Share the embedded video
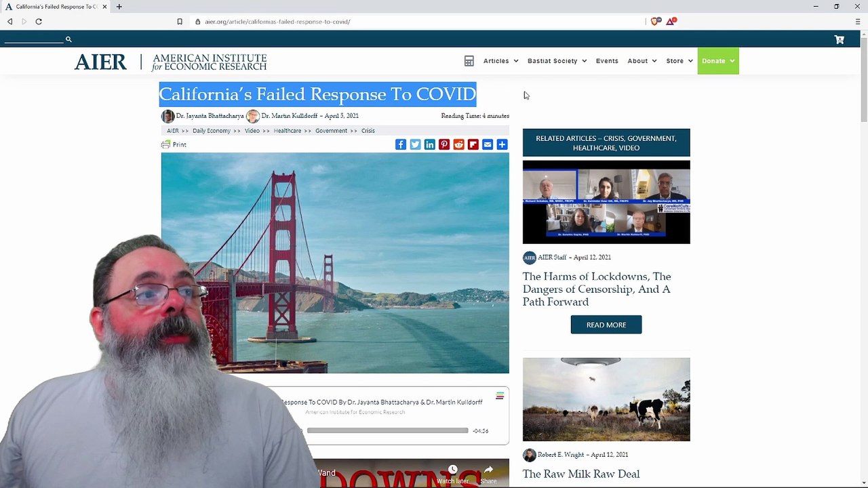The height and width of the screenshot is (488, 868). tap(488, 474)
